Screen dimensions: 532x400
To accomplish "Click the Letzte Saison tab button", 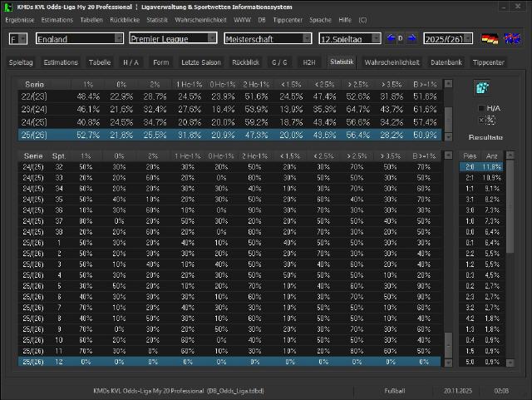I will (200, 62).
